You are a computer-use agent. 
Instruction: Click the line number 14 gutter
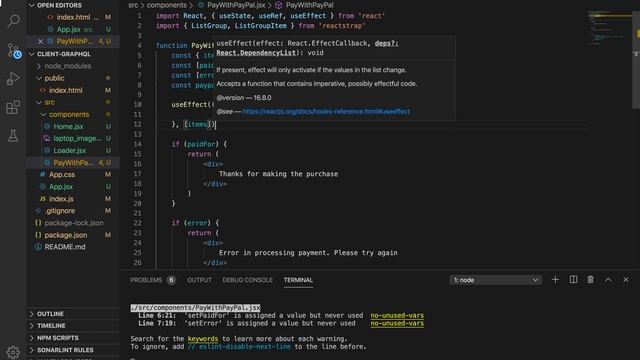pyautogui.click(x=137, y=144)
